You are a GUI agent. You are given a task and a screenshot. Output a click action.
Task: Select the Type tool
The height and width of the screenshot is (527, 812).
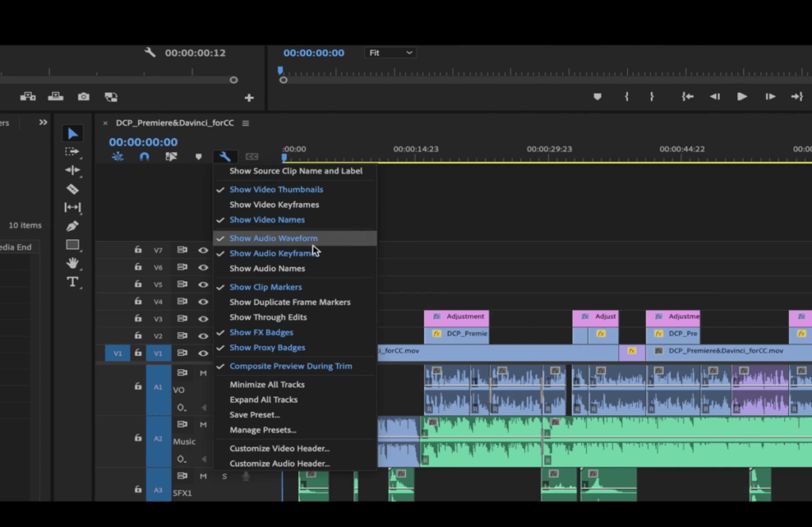pyautogui.click(x=73, y=281)
